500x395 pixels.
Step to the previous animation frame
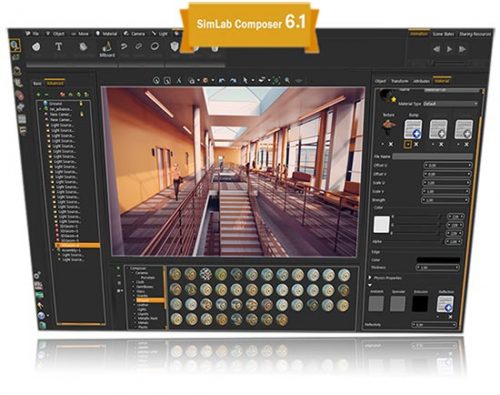click(x=436, y=49)
